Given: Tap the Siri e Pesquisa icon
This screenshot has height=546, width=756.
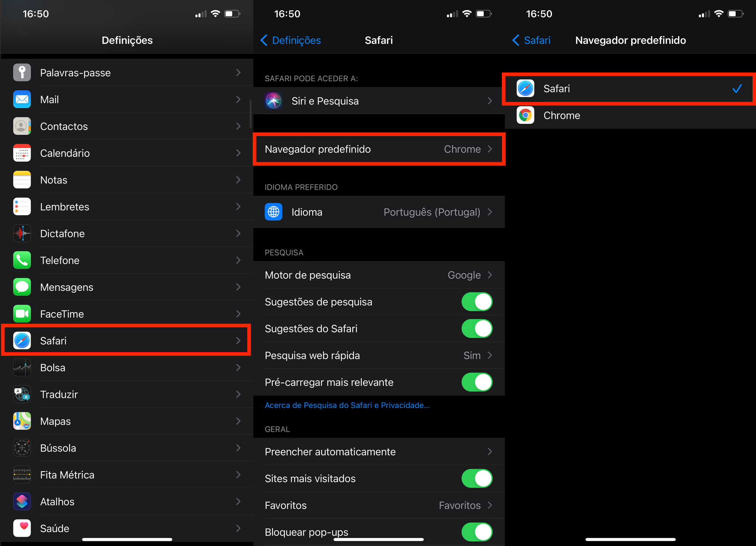Looking at the screenshot, I should coord(273,101).
